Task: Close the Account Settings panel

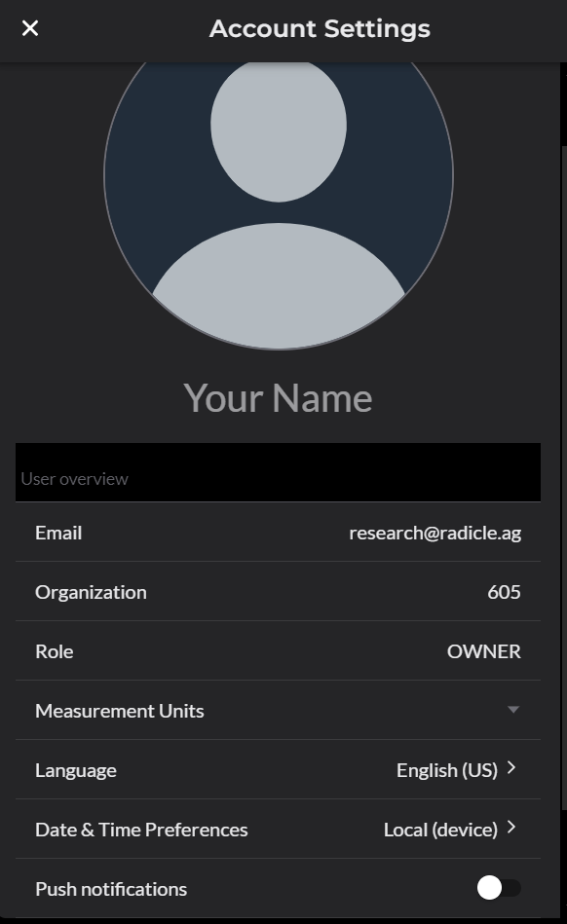Action: pos(30,28)
